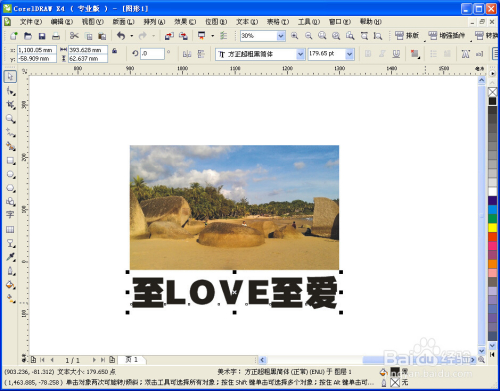
Task: Pick the black swatch in palette
Action: pyautogui.click(x=492, y=101)
